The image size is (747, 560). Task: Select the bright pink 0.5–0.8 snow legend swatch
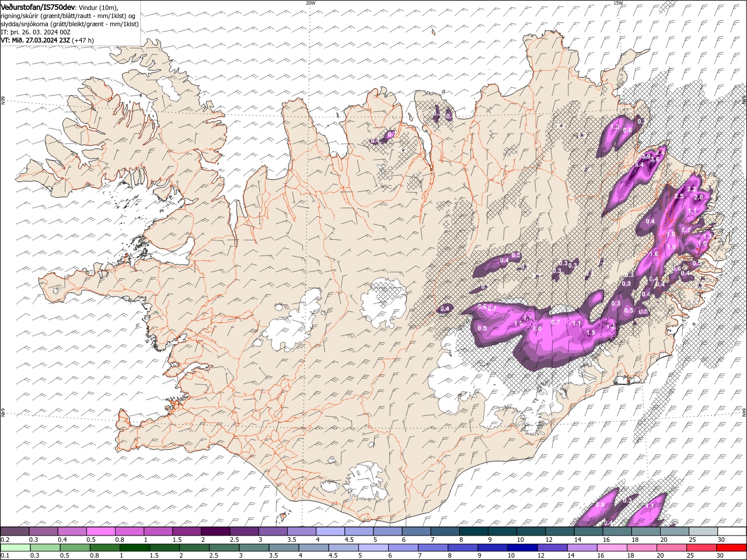pyautogui.click(x=101, y=531)
